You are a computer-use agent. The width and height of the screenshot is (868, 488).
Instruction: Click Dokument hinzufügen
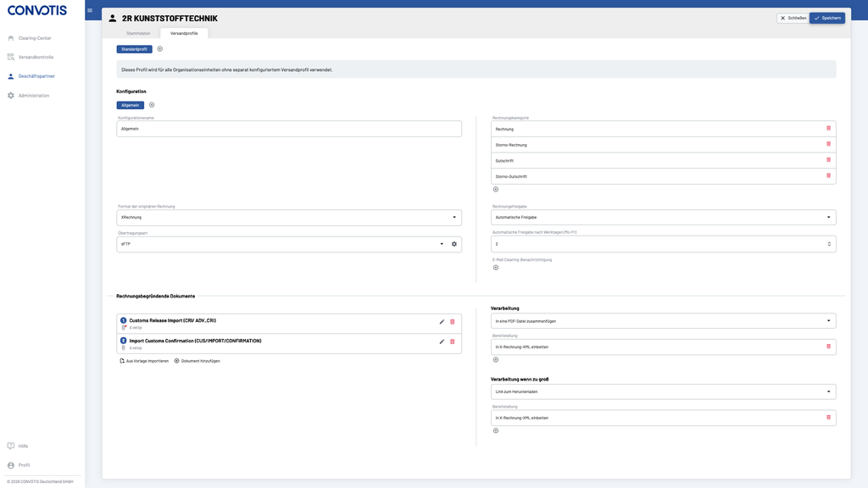197,361
